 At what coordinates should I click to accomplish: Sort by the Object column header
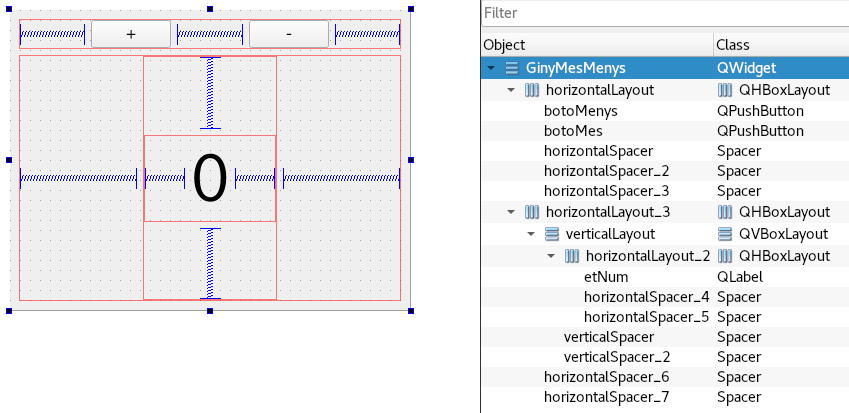point(596,45)
